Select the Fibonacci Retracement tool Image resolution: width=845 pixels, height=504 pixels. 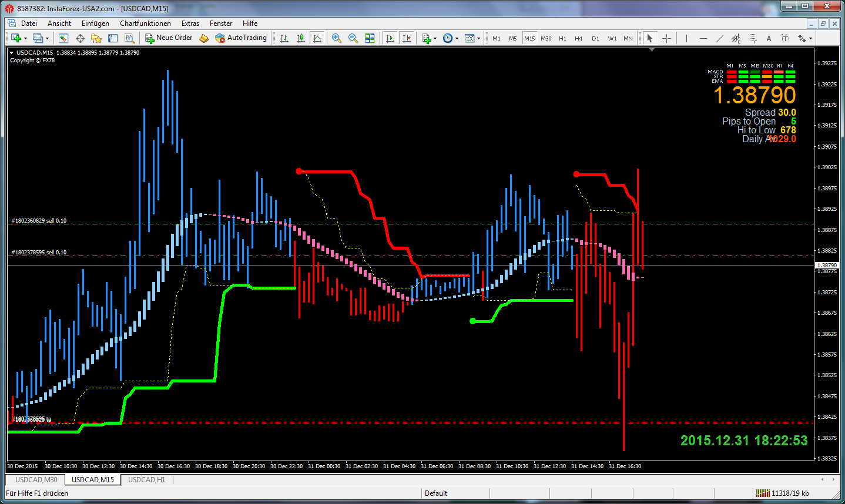point(753,38)
